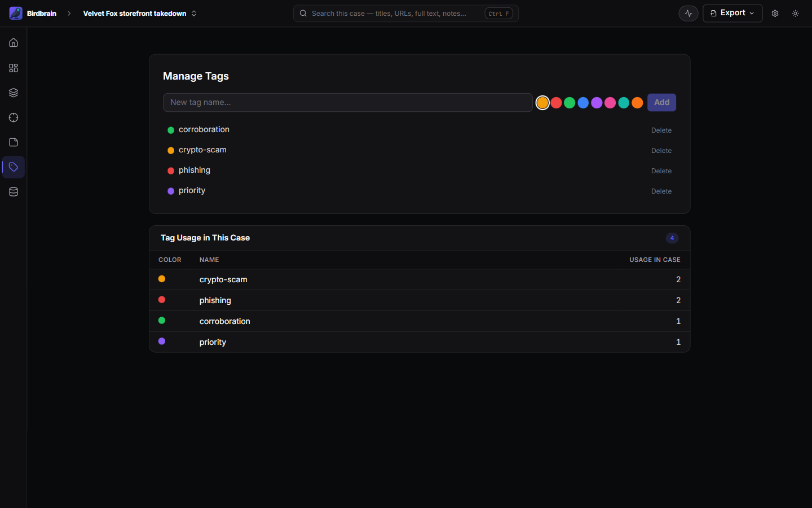
Task: Click the tag count badge showing 4
Action: pos(672,238)
